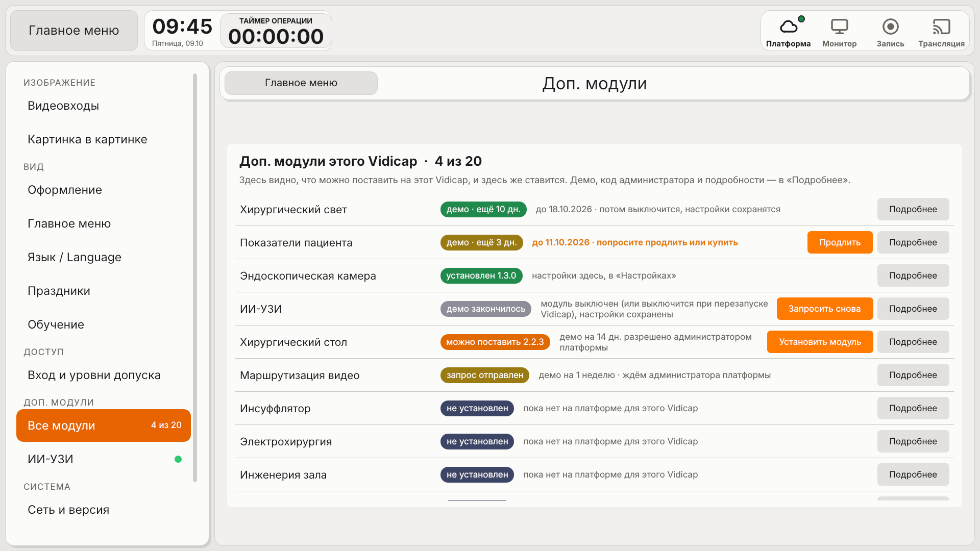The height and width of the screenshot is (551, 980).
Task: Open Подробнее for Электрохирургия
Action: point(913,441)
